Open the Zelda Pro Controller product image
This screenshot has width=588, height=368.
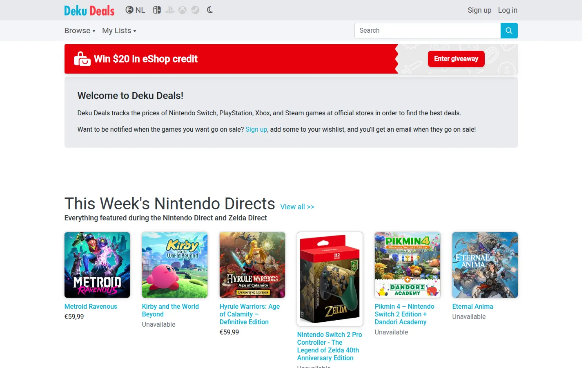tap(330, 279)
